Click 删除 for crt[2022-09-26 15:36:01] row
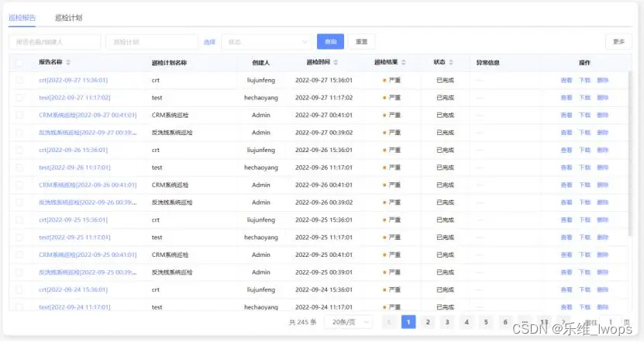 pyautogui.click(x=602, y=150)
